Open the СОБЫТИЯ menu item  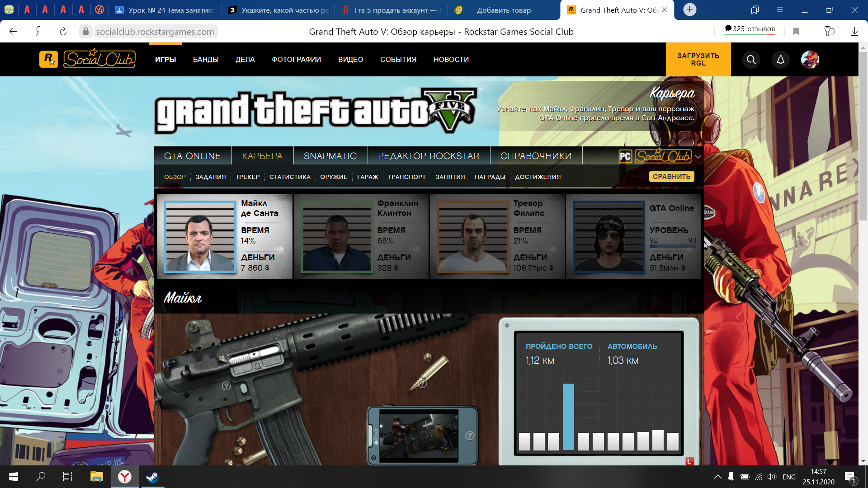click(x=398, y=60)
